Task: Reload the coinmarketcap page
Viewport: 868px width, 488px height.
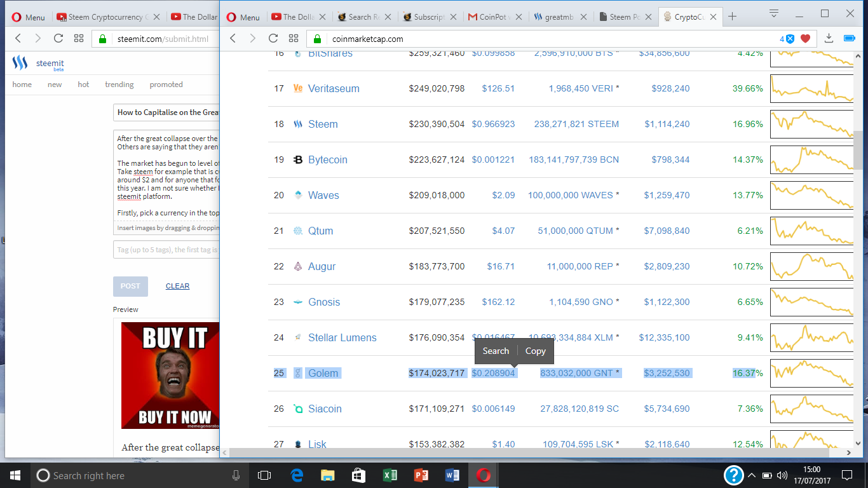Action: click(273, 39)
